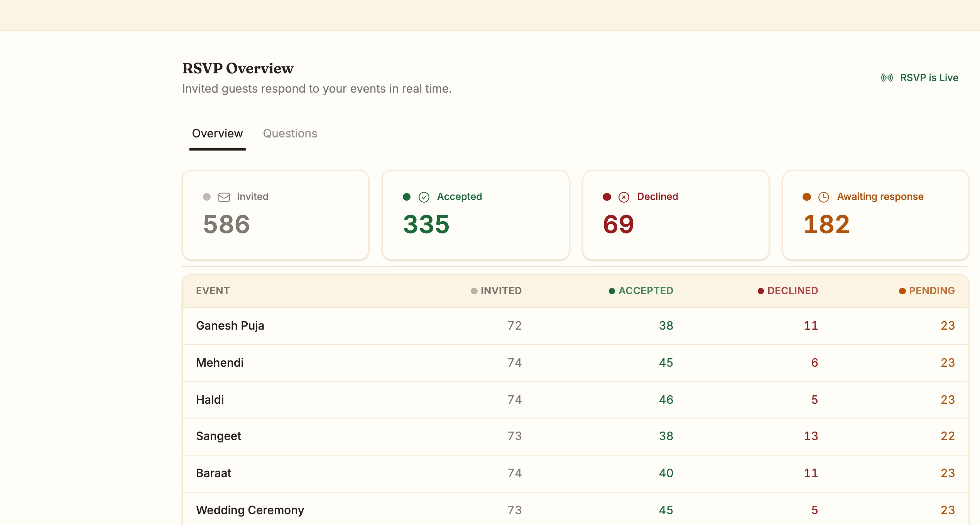This screenshot has height=525, width=980.
Task: Click the Awaiting response clock icon
Action: coord(824,197)
